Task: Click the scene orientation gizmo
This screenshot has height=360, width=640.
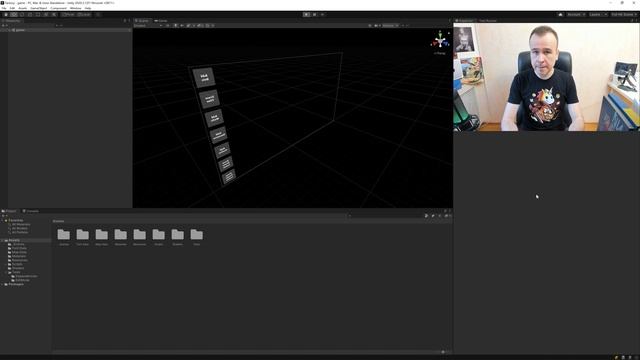Action: click(440, 40)
